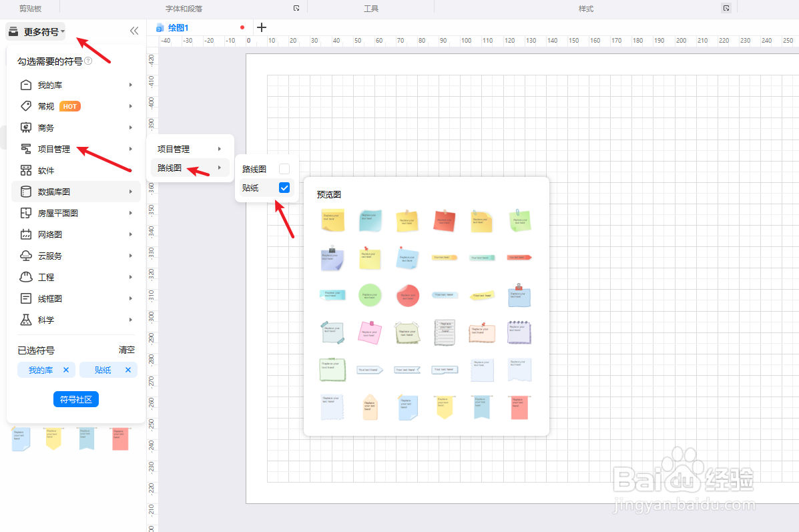
Task: Check the 路线图 checkbox
Action: [x=284, y=169]
